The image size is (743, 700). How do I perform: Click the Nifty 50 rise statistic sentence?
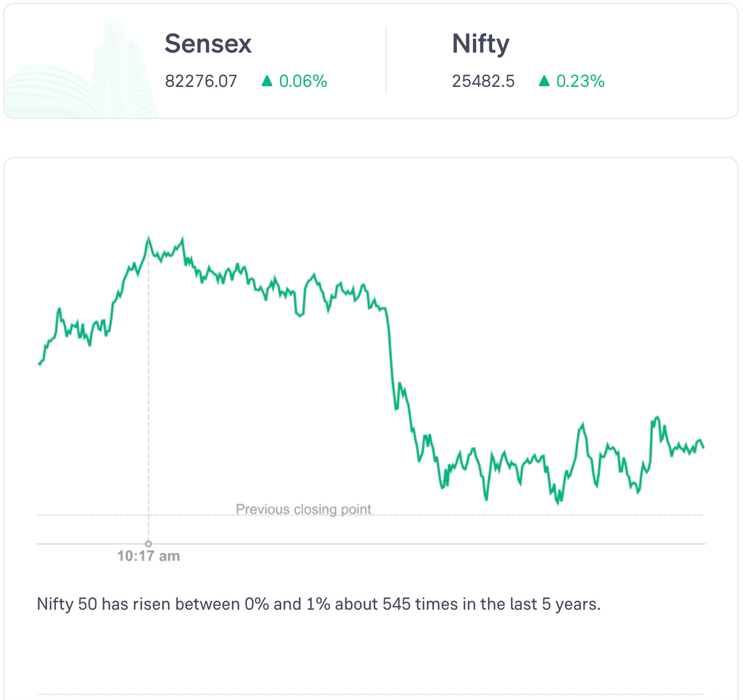pos(318,604)
